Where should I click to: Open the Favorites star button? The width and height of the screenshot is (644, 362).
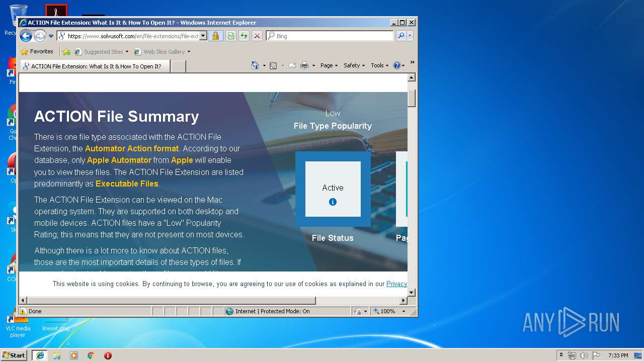tap(37, 51)
